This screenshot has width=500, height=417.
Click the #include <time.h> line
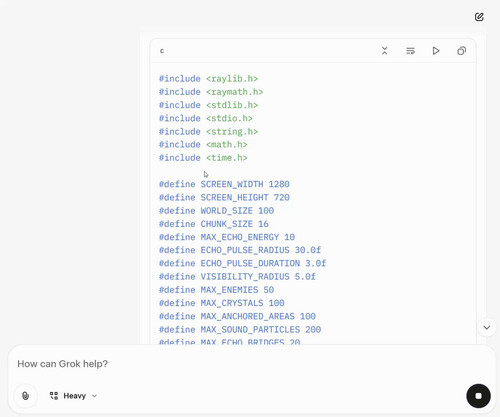click(x=203, y=158)
